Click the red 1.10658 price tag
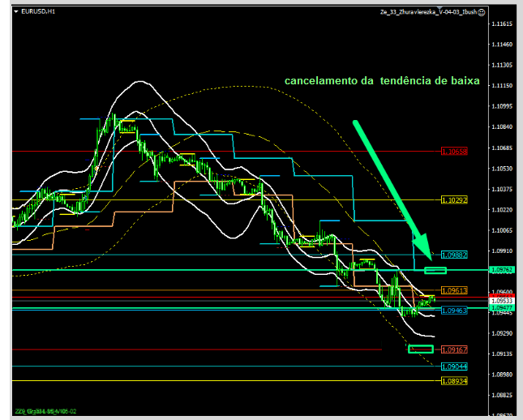This screenshot has height=420, width=523. pos(454,152)
